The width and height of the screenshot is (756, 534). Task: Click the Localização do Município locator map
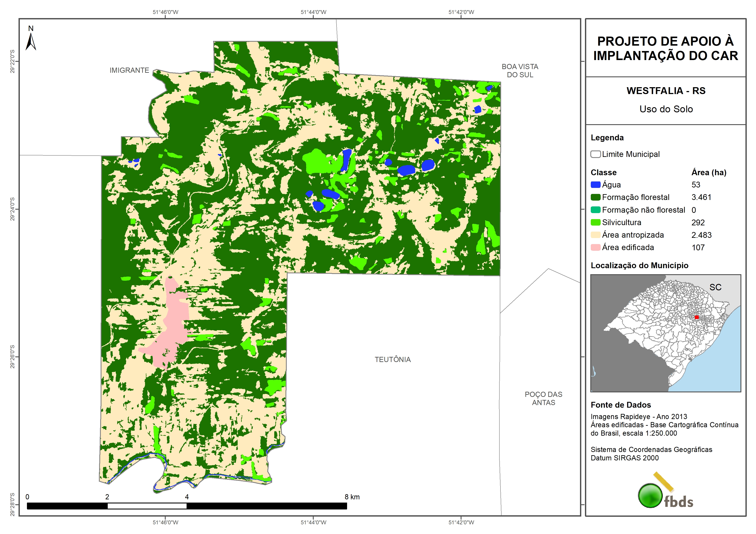(666, 333)
